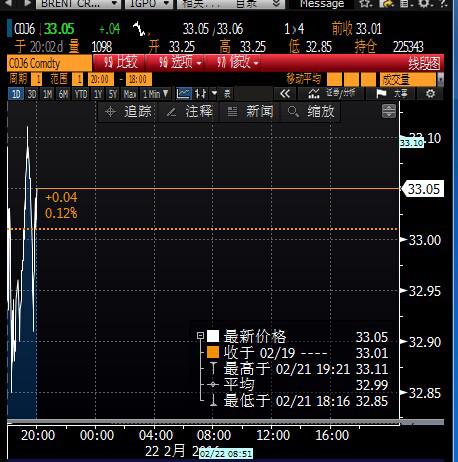Open 证券/分析 studies icon

[332, 94]
